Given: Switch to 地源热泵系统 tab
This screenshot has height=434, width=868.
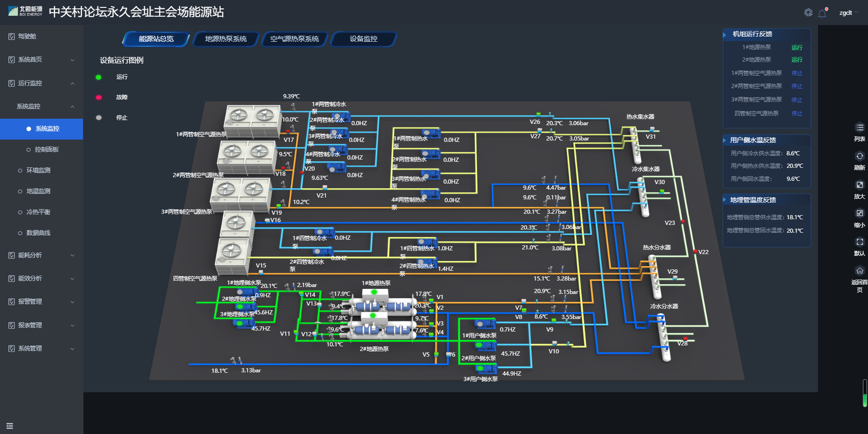Looking at the screenshot, I should point(226,39).
